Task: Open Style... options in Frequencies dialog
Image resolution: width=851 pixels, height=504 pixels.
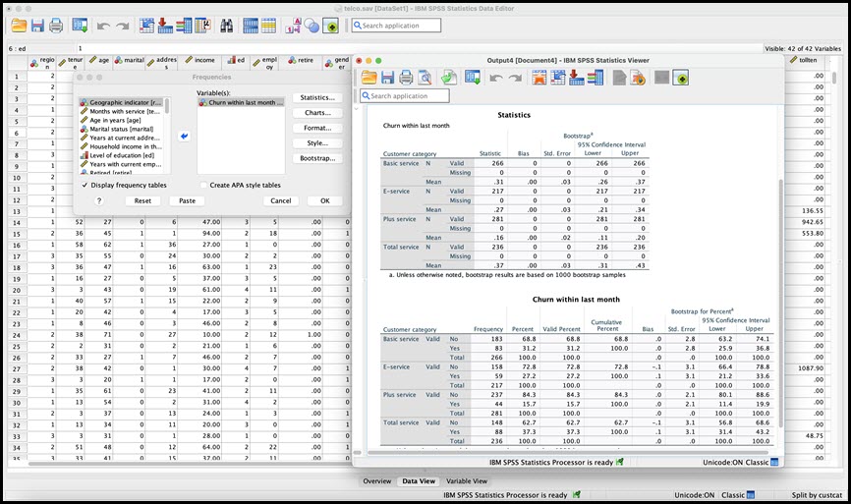Action: pyautogui.click(x=317, y=143)
